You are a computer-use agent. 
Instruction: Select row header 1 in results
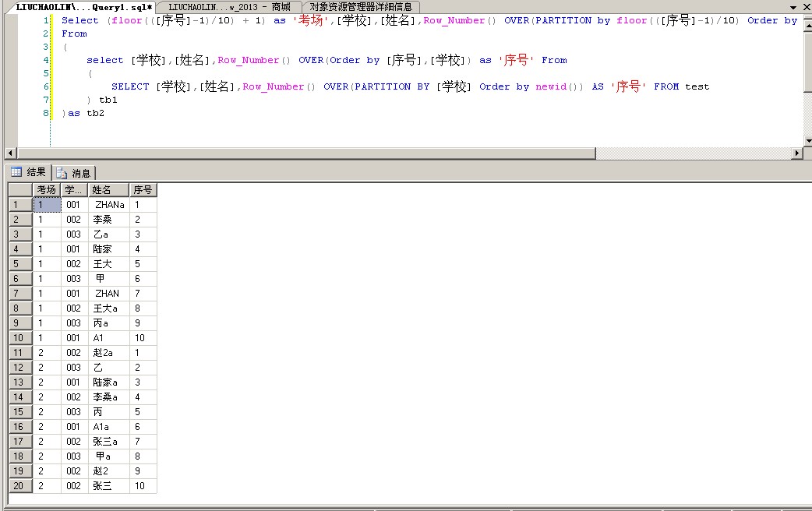pyautogui.click(x=21, y=205)
